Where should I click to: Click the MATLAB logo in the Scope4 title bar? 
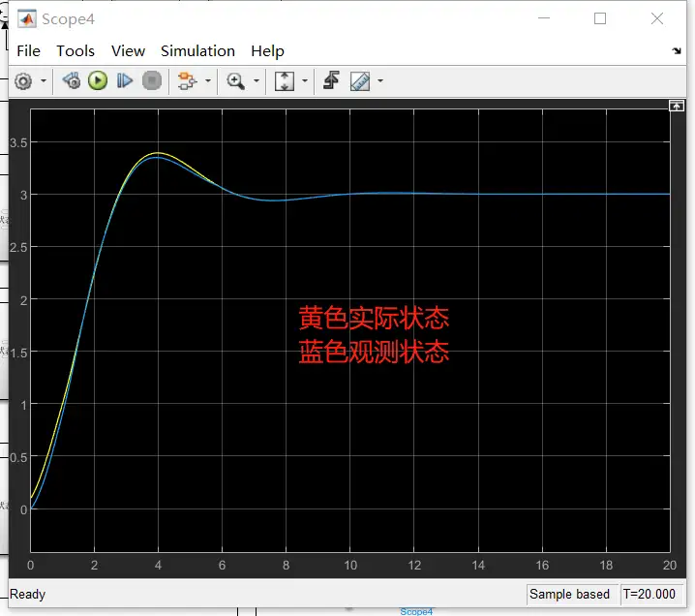click(x=27, y=19)
